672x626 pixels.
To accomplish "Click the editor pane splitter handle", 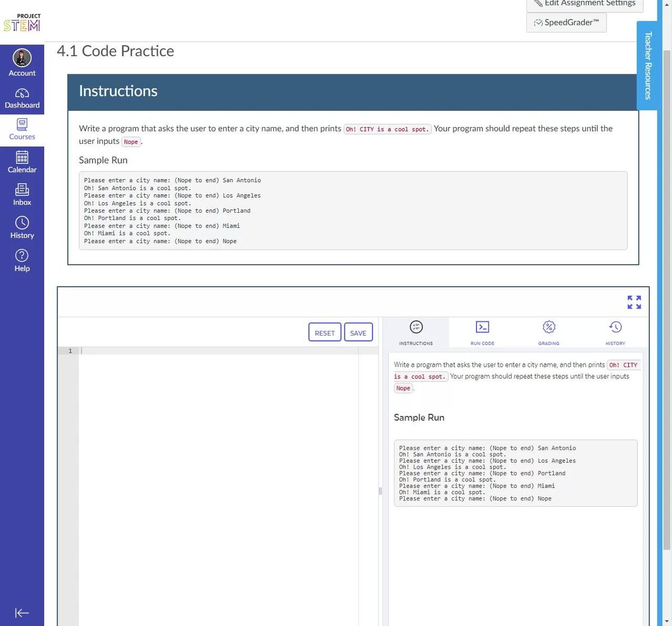I will (380, 491).
